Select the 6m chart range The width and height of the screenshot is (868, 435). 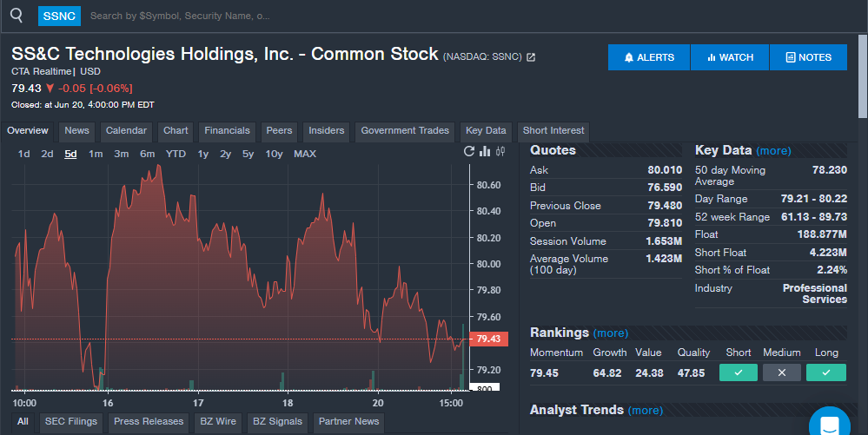(x=147, y=154)
